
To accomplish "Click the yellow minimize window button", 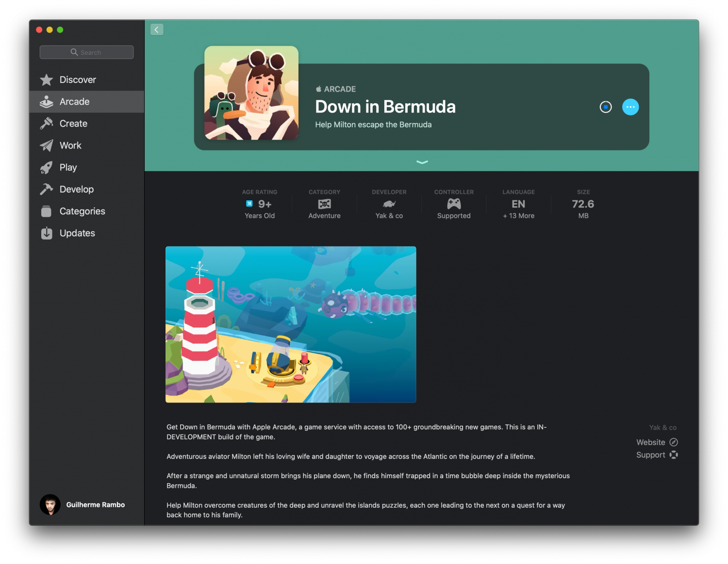I will [x=50, y=30].
